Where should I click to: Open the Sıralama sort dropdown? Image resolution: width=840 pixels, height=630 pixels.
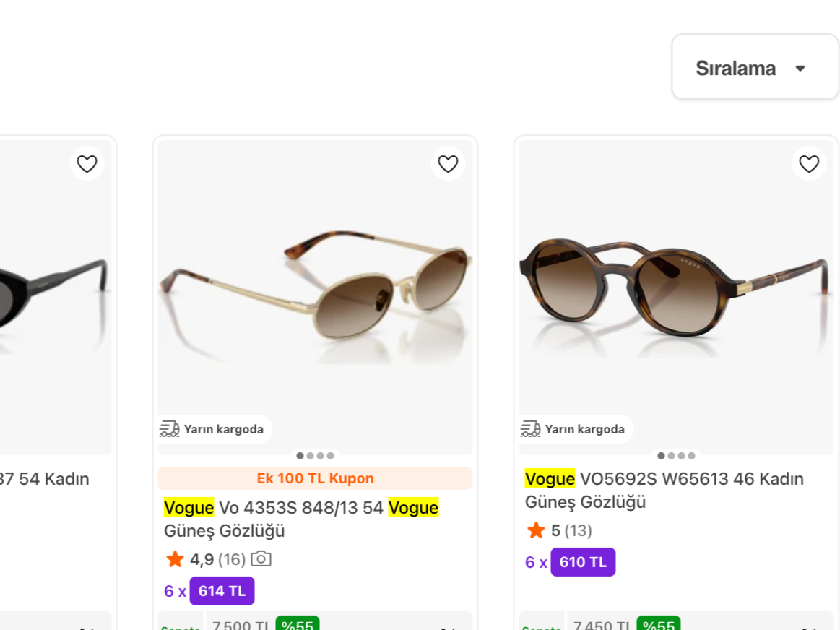click(755, 67)
